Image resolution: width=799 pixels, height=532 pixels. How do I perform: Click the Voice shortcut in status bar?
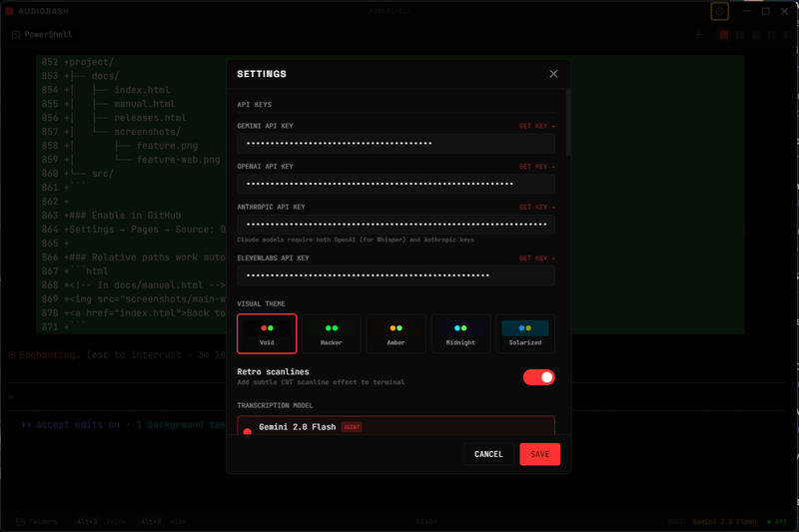coord(102,522)
